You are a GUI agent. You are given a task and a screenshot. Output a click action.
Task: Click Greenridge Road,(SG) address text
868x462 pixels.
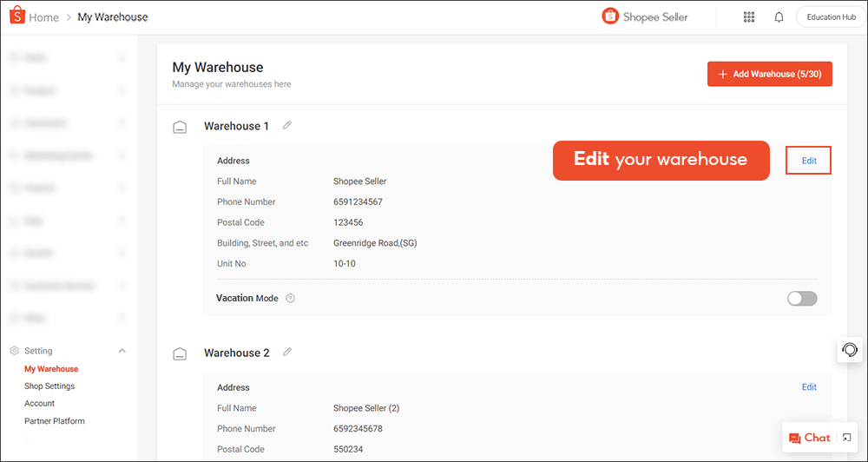[375, 243]
